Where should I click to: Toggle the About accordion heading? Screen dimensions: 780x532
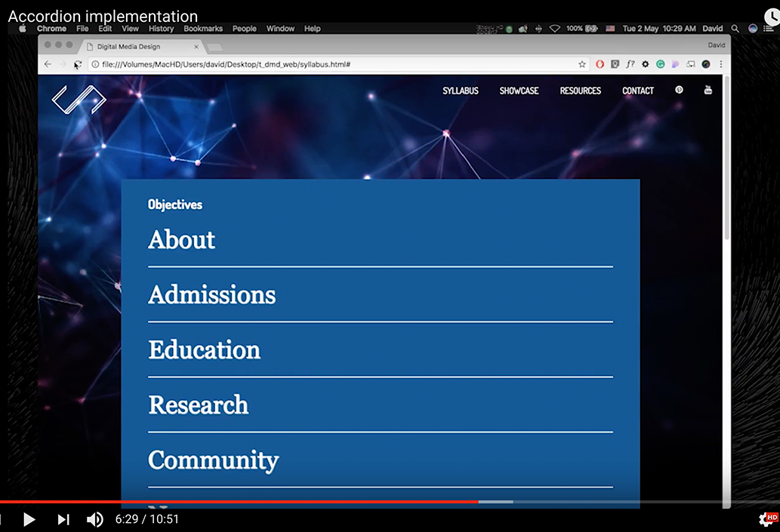coord(182,239)
